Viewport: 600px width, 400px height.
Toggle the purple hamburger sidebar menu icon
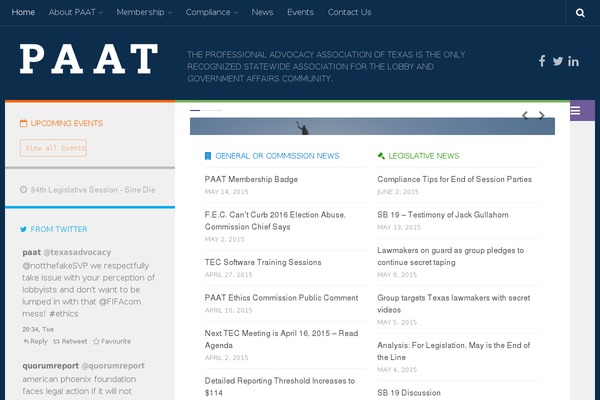pos(575,111)
